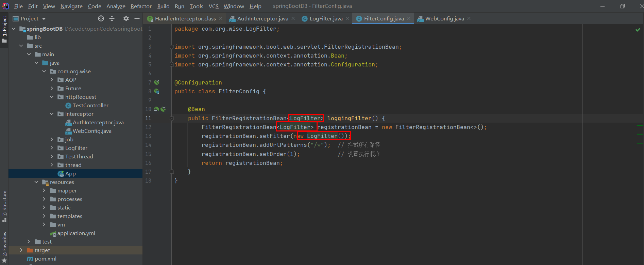Select the App class in tree

[70, 174]
